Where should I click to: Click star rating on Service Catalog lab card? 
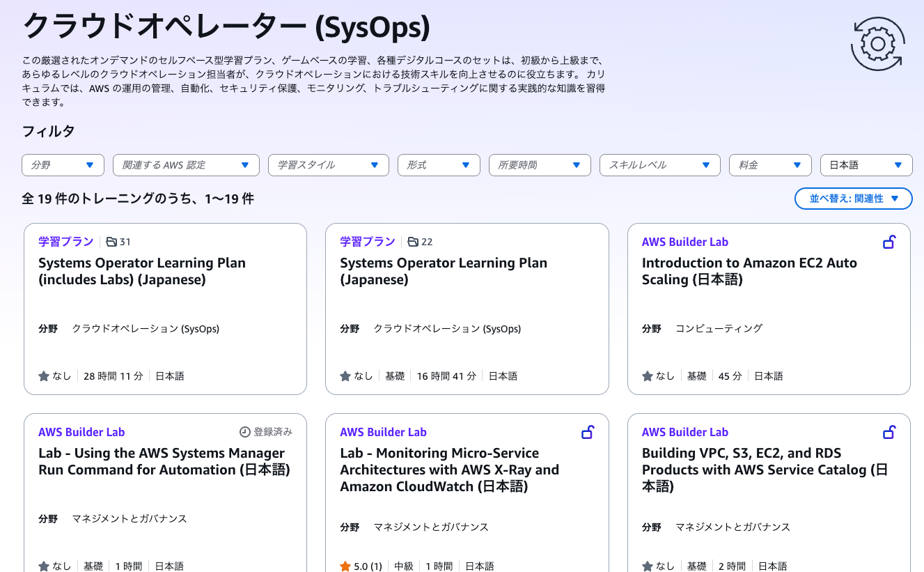[x=648, y=566]
